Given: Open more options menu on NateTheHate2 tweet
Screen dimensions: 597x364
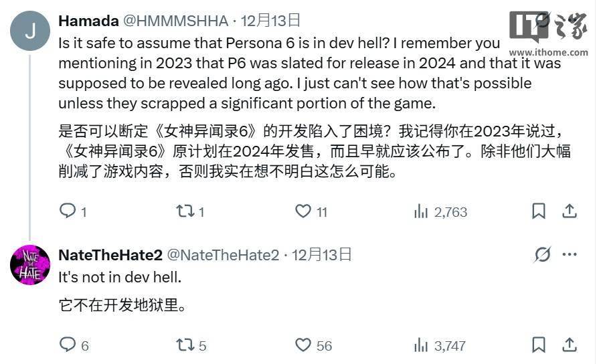Looking at the screenshot, I should (570, 254).
